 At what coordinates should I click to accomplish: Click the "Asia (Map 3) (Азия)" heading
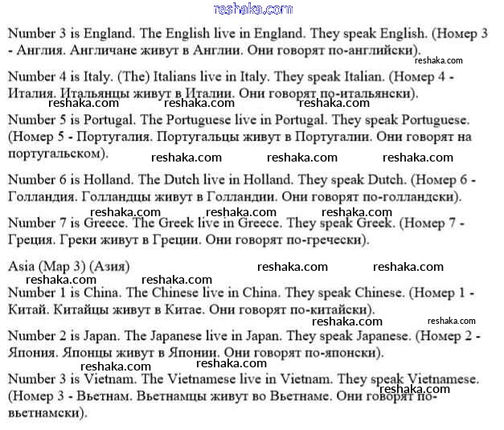pos(69,266)
